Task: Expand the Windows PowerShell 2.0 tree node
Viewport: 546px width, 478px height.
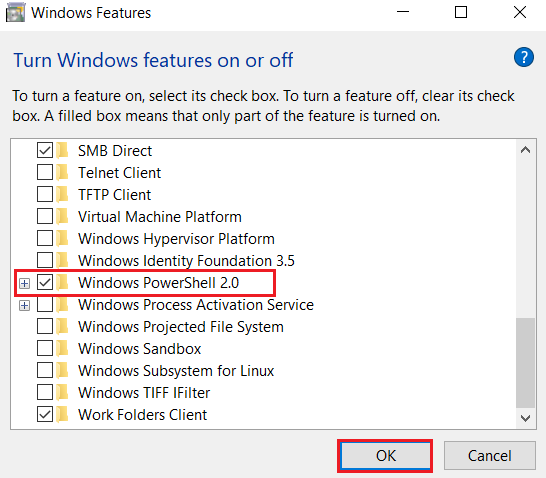Action: [24, 284]
